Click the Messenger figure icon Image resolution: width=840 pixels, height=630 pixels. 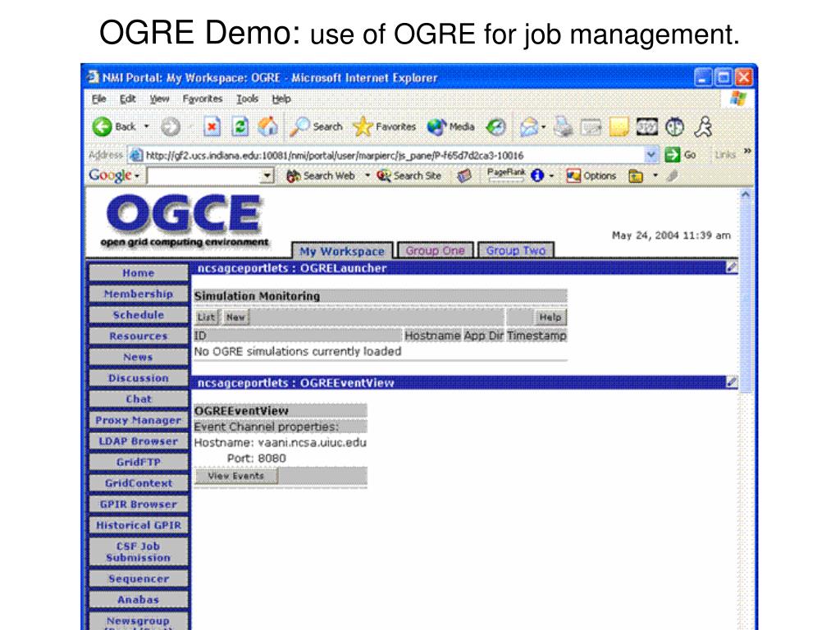click(x=703, y=127)
